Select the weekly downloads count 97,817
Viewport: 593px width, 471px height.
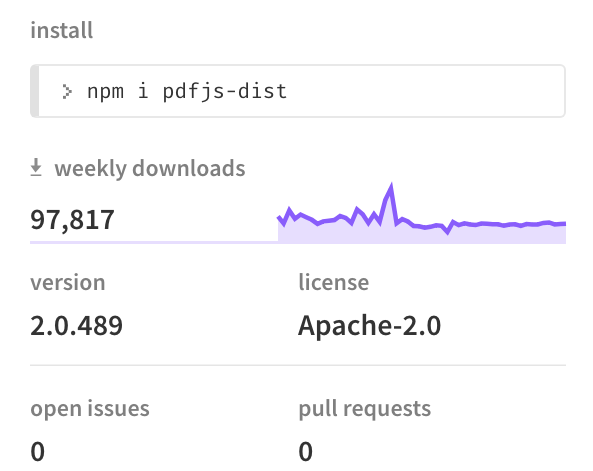72,219
